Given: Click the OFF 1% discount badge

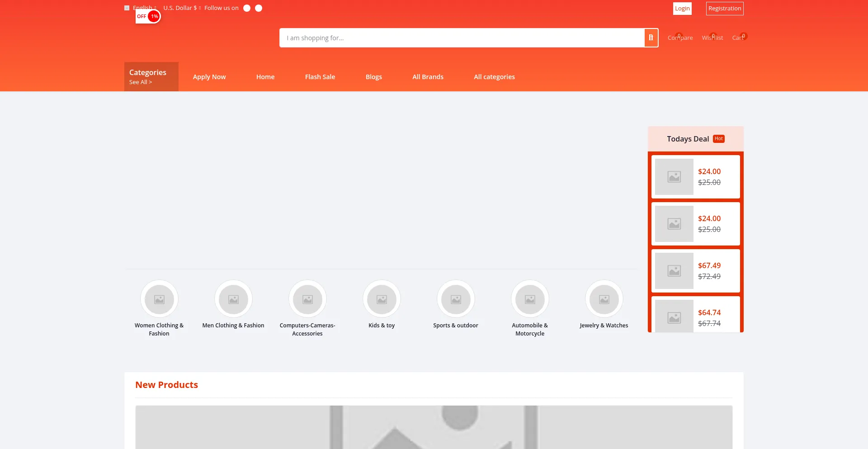Looking at the screenshot, I should (x=147, y=16).
